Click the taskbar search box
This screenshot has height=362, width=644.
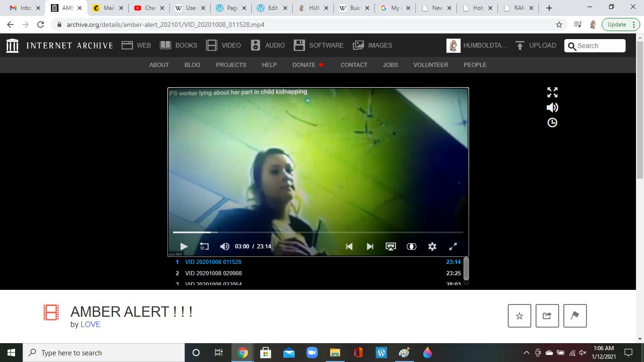click(x=104, y=353)
